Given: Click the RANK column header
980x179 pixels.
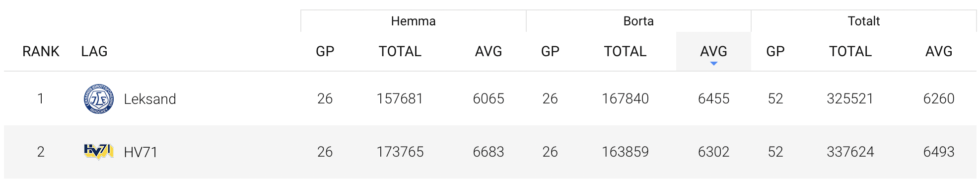Looking at the screenshot, I should (41, 51).
